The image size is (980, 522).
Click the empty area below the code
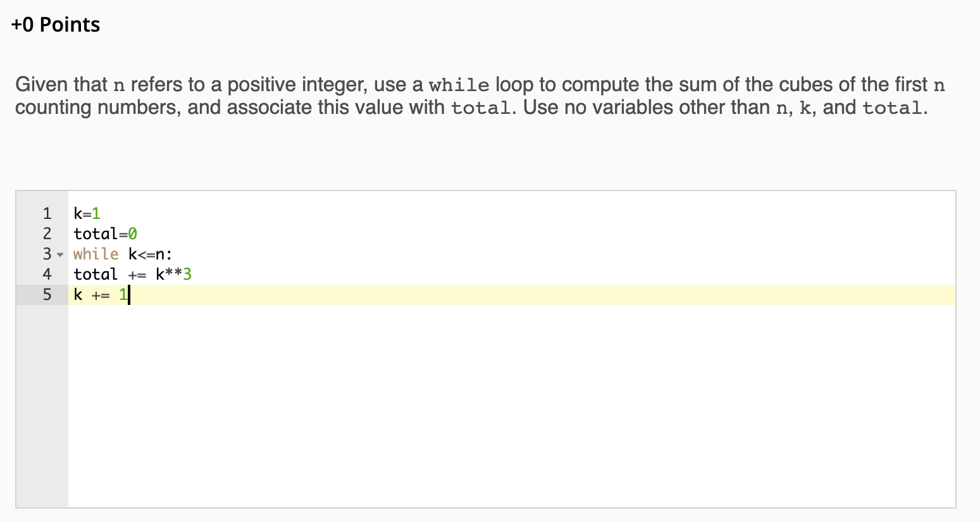(x=506, y=405)
